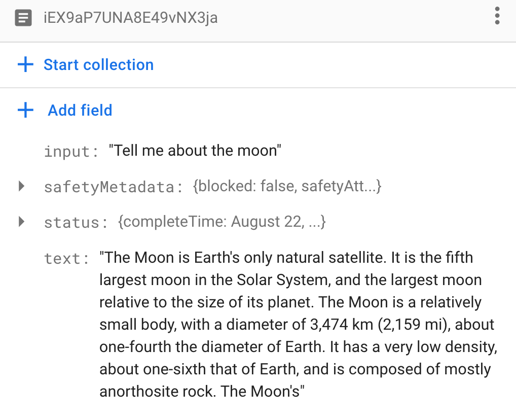
Task: Edit the "Tell me about the moon" value
Action: click(195, 151)
